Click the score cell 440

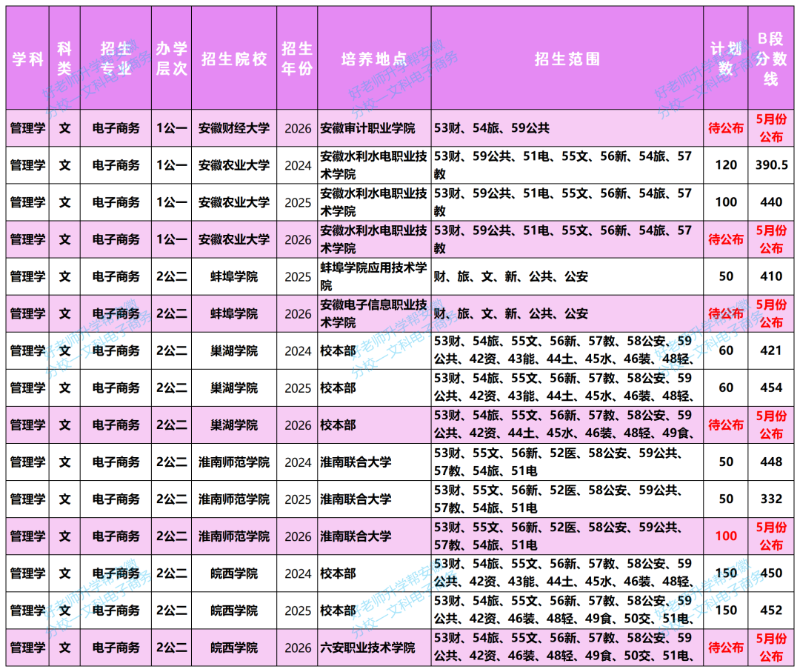771,202
